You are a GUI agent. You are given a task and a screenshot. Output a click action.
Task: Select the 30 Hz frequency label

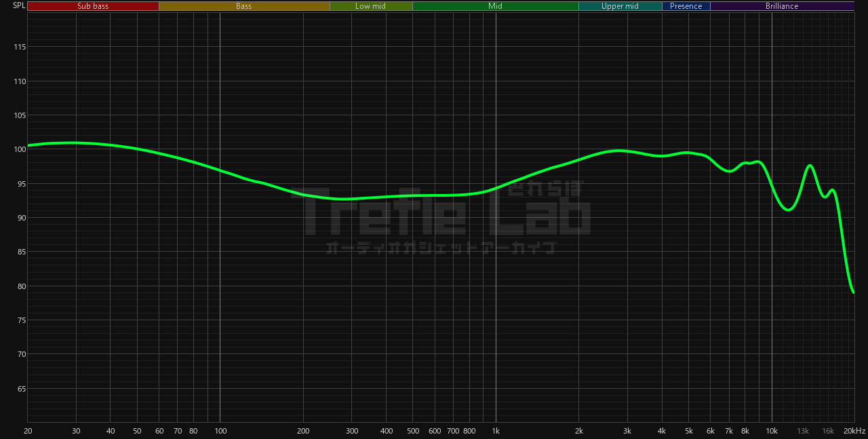[76, 431]
